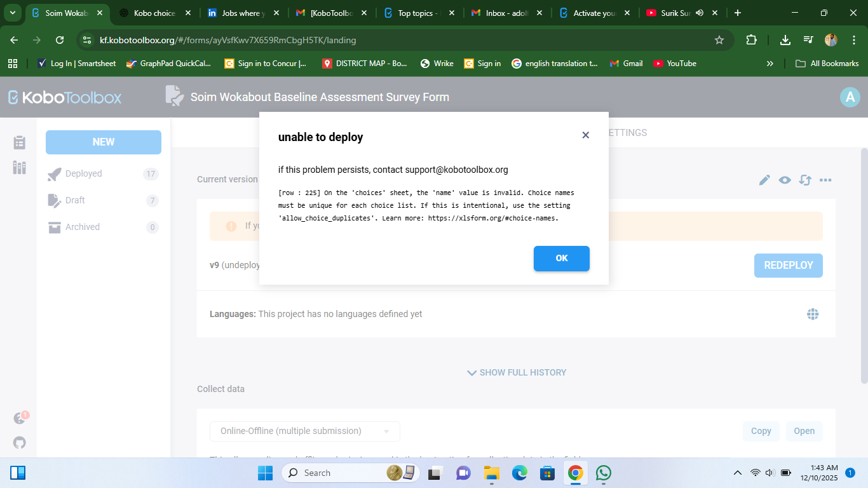Image resolution: width=868 pixels, height=488 pixels.
Task: Open the Online-Offline collection mode dropdown
Action: pyautogui.click(x=305, y=431)
